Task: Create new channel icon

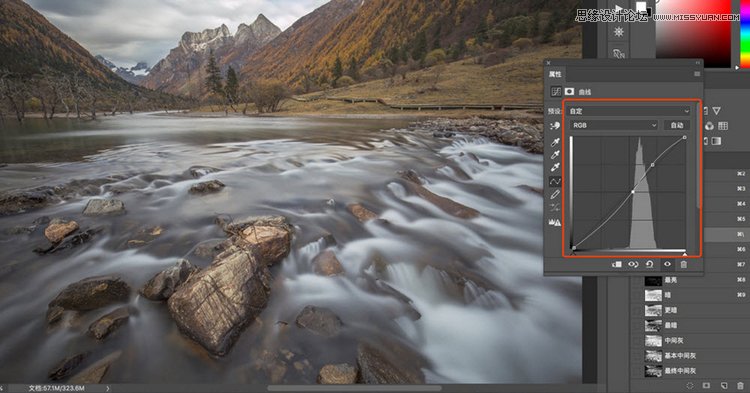Action: pos(724,385)
